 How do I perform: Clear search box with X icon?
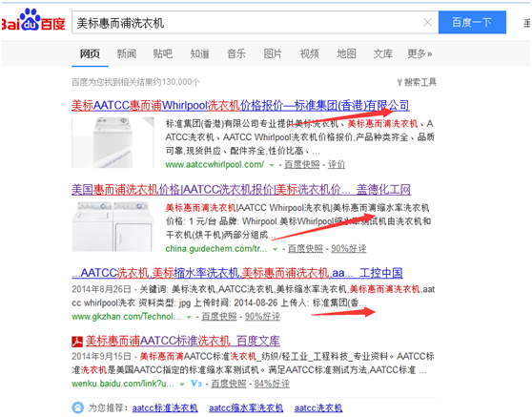427,22
